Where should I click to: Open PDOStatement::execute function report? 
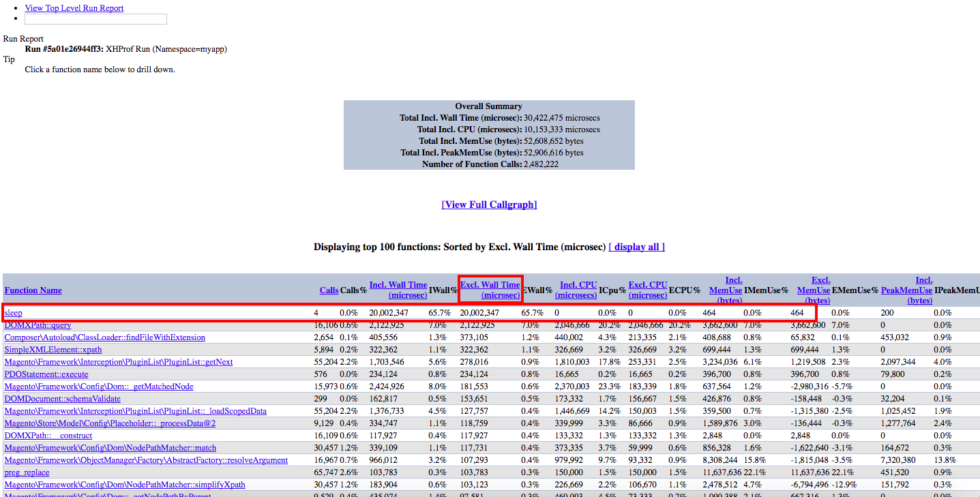[46, 374]
